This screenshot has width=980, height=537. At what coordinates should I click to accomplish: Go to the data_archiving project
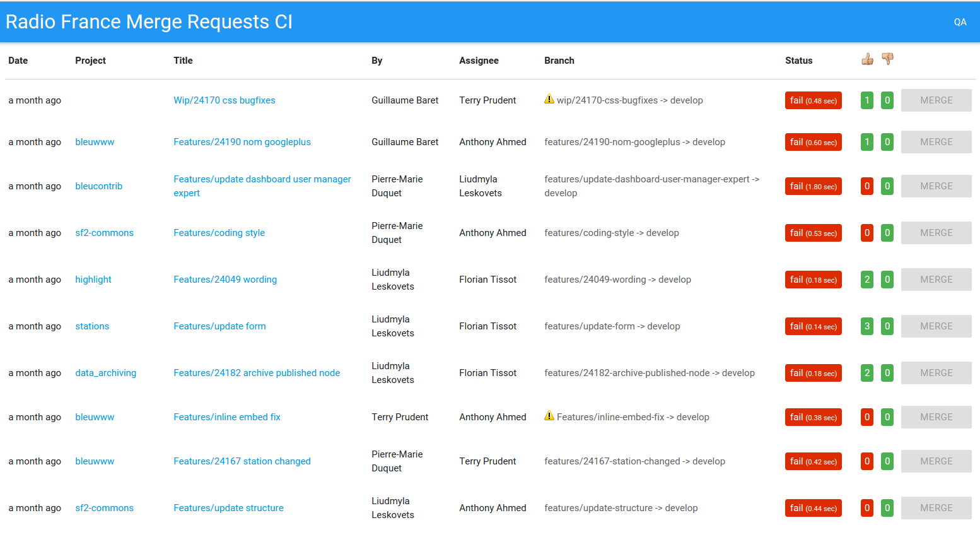[106, 373]
